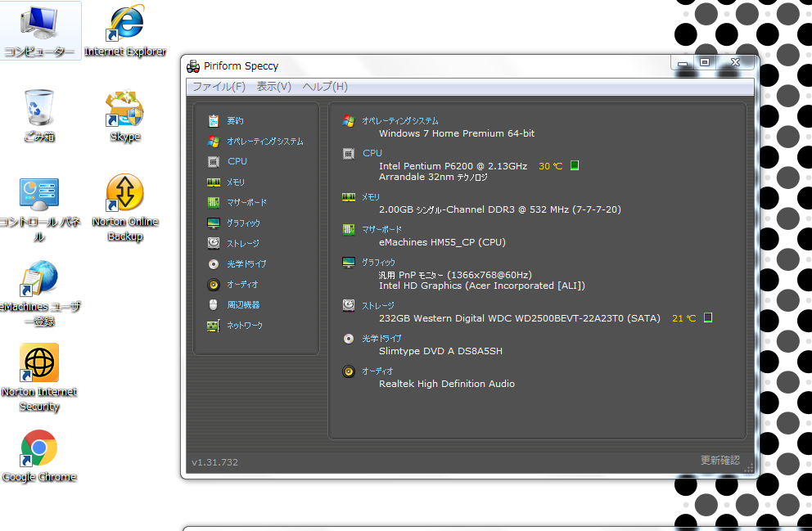The width and height of the screenshot is (812, 531).
Task: Click version text v1.31.732
Action: point(215,462)
